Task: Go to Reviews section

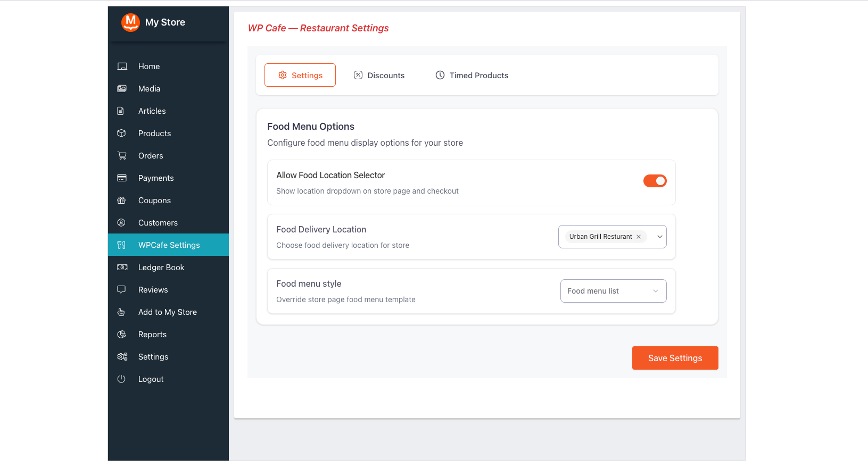Action: coord(168,290)
